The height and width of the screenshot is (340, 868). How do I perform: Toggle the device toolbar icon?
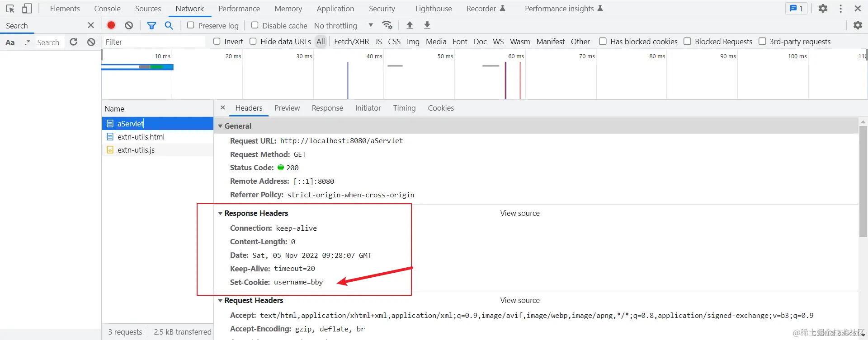[x=27, y=9]
